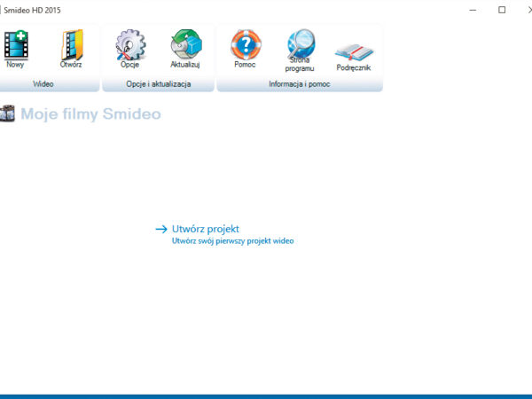Click the film icon beside Moje filmy Smideo
The height and width of the screenshot is (399, 532).
(8, 113)
